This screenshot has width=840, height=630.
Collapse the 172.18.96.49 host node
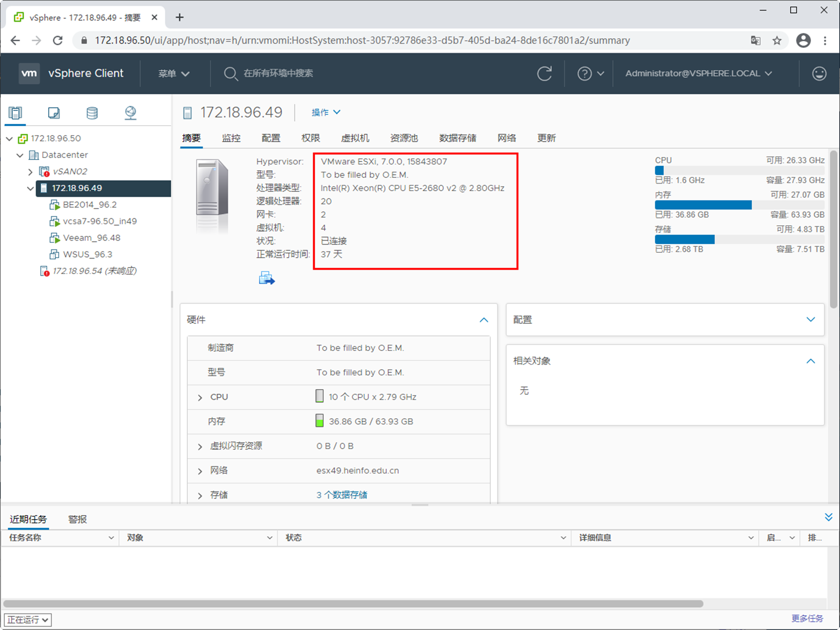[x=30, y=188]
